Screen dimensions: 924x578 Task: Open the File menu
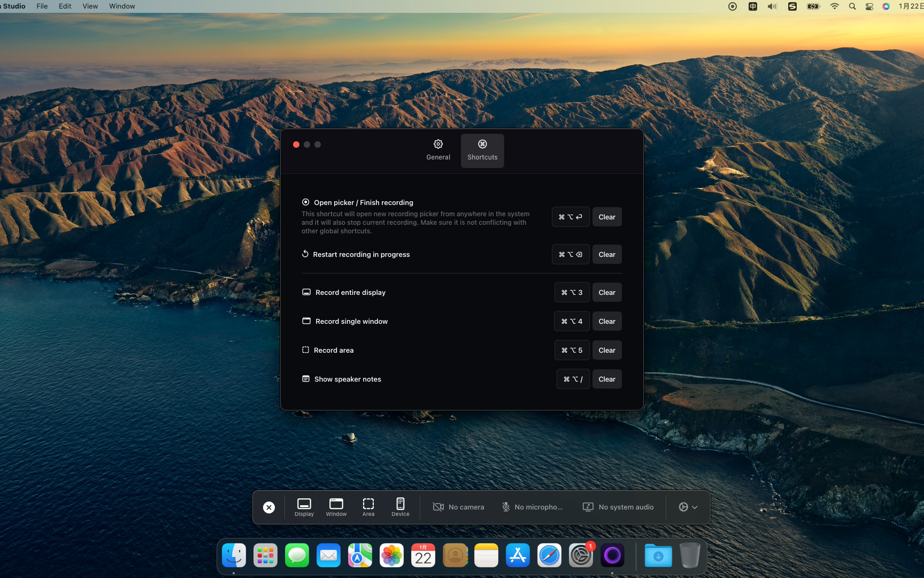coord(42,6)
